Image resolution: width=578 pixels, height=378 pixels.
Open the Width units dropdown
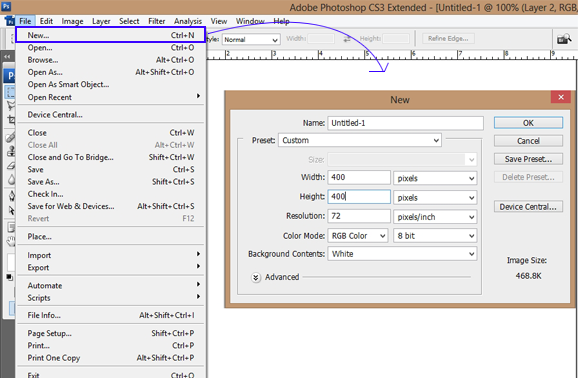[x=435, y=178]
